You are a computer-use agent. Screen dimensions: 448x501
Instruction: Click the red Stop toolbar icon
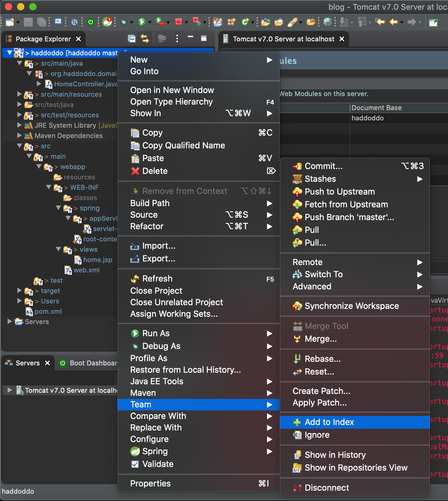click(179, 22)
